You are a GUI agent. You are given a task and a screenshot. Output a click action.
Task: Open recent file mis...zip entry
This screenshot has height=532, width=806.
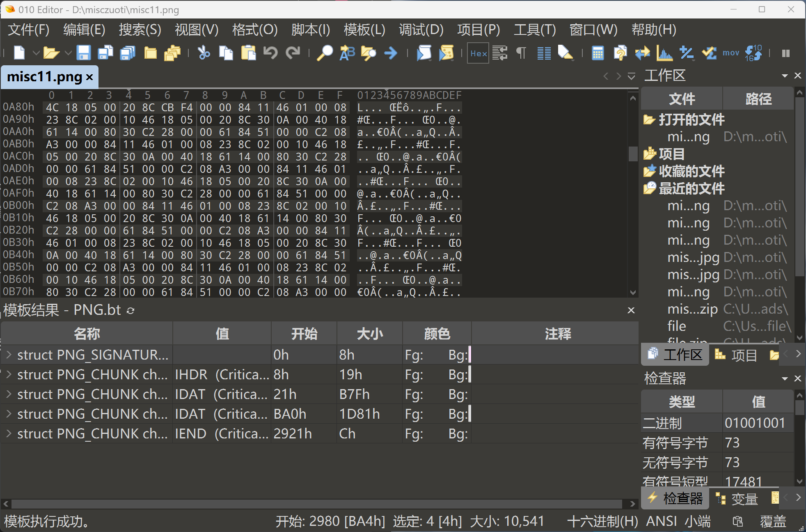[x=692, y=309]
